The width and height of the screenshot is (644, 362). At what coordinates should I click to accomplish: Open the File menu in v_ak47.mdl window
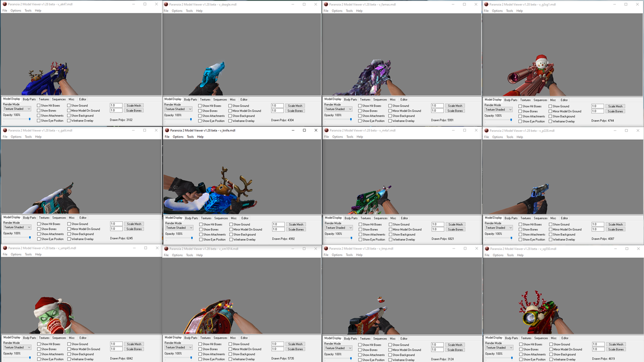tap(5, 11)
